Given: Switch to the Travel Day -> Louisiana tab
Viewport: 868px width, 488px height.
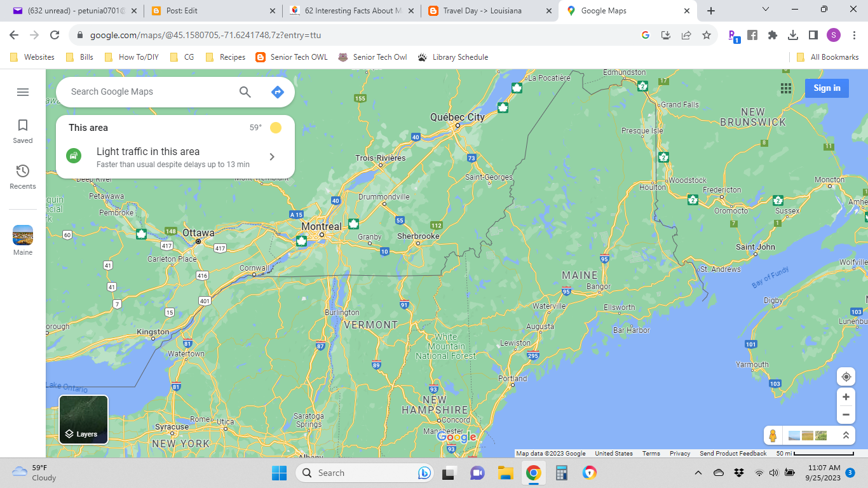Looking at the screenshot, I should pyautogui.click(x=491, y=11).
